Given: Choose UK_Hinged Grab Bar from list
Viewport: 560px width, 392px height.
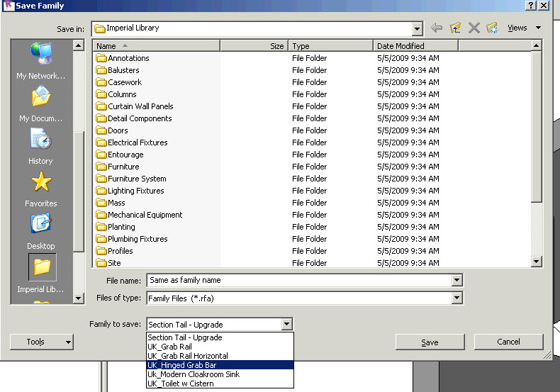Looking at the screenshot, I should coord(220,365).
